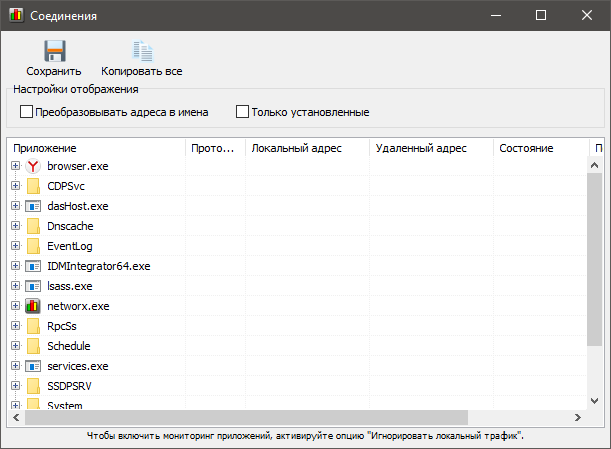Screen dimensions: 611x449
Task: Click the horizontal scrollbar right arrow
Action: [578, 417]
